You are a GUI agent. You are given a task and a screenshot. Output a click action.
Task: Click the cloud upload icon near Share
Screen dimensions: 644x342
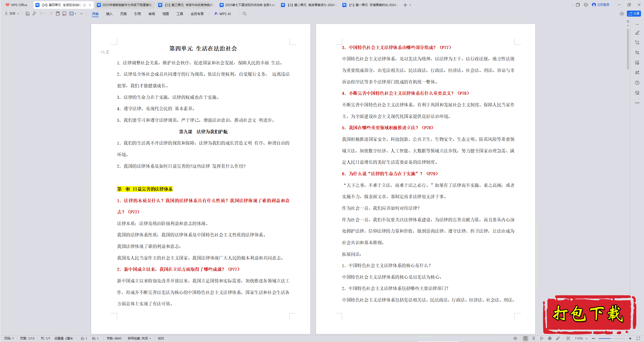(622, 14)
